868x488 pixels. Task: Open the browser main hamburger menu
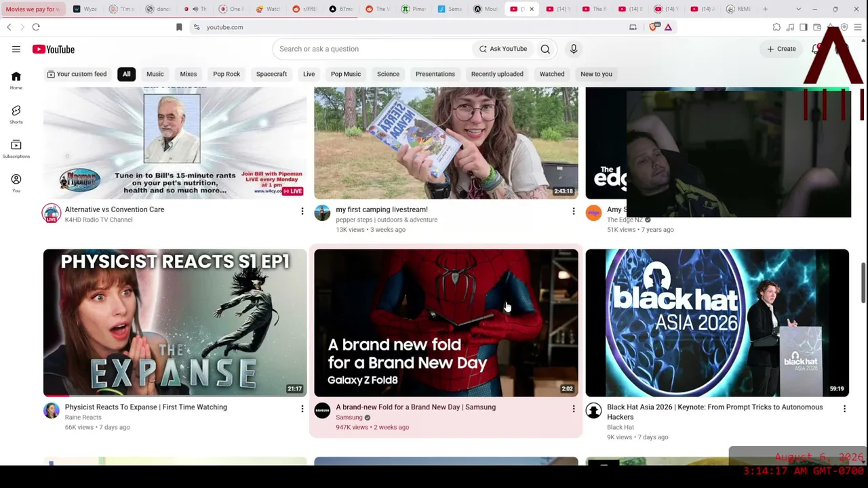(858, 27)
